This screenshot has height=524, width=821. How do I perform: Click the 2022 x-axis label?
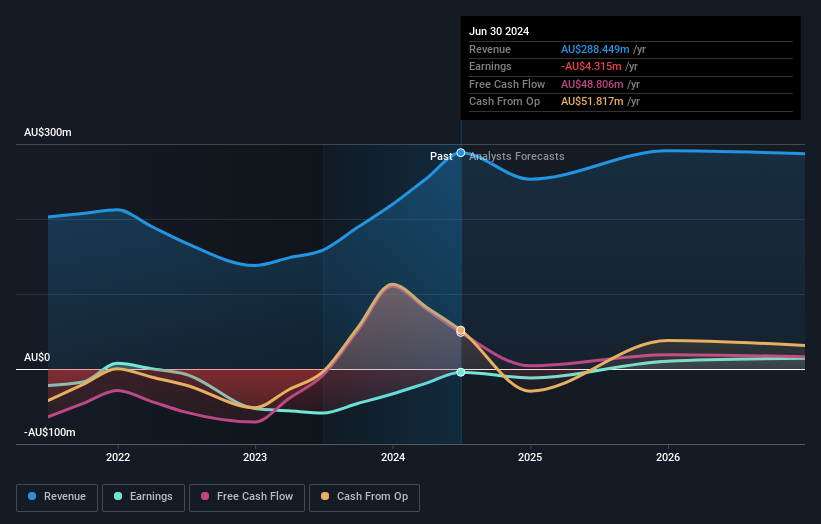point(118,457)
